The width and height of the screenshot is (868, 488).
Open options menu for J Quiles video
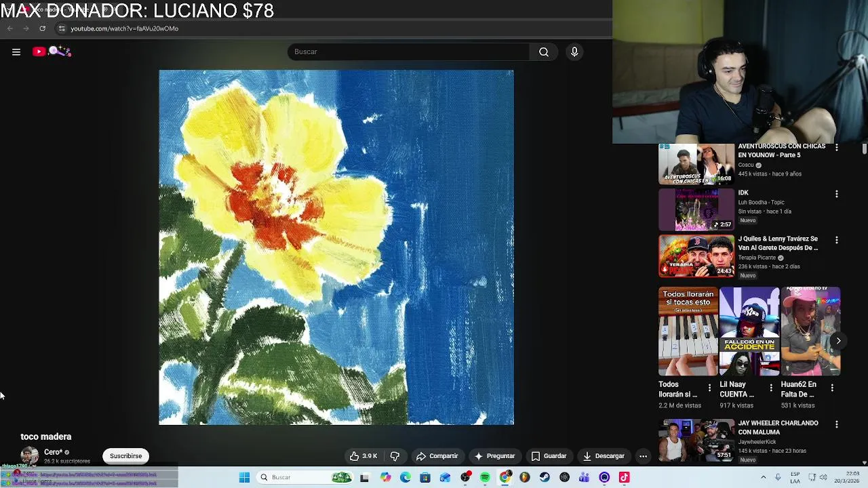point(837,240)
